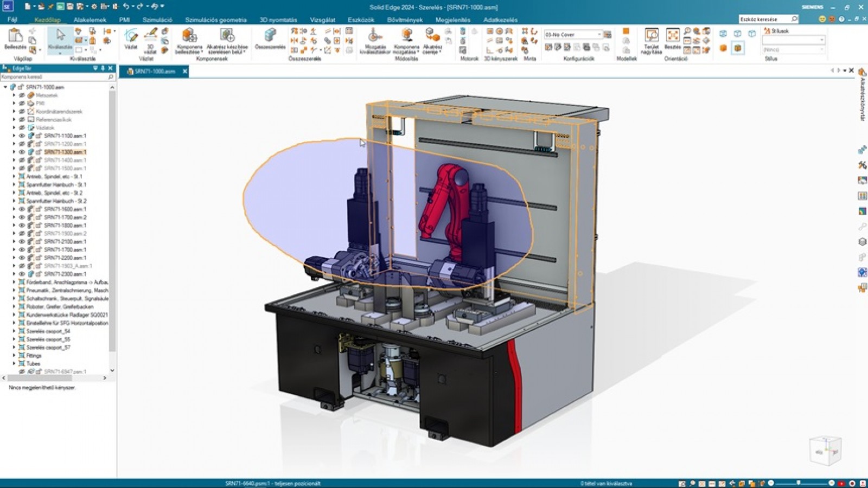Open the Vizsgálat ribbon tab
The width and height of the screenshot is (868, 488).
(x=322, y=20)
